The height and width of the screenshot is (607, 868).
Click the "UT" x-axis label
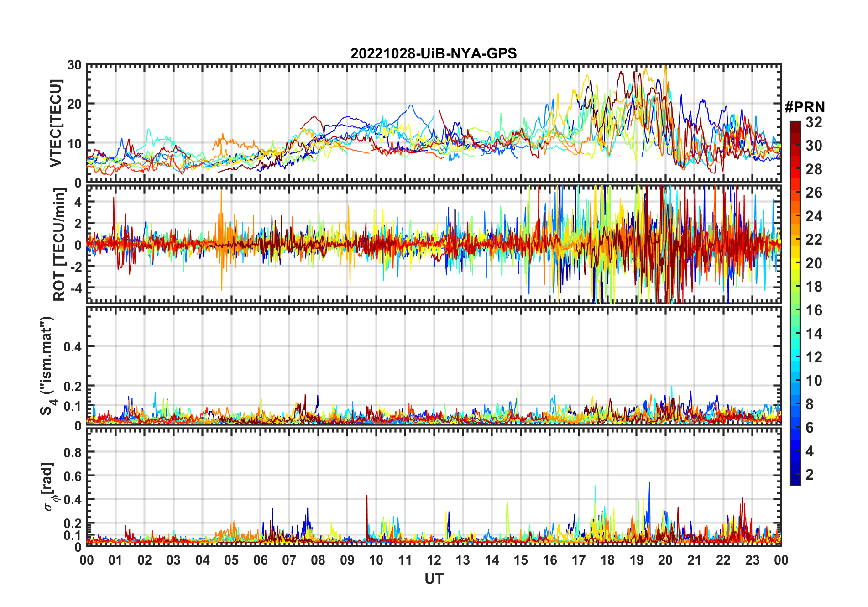(x=434, y=579)
